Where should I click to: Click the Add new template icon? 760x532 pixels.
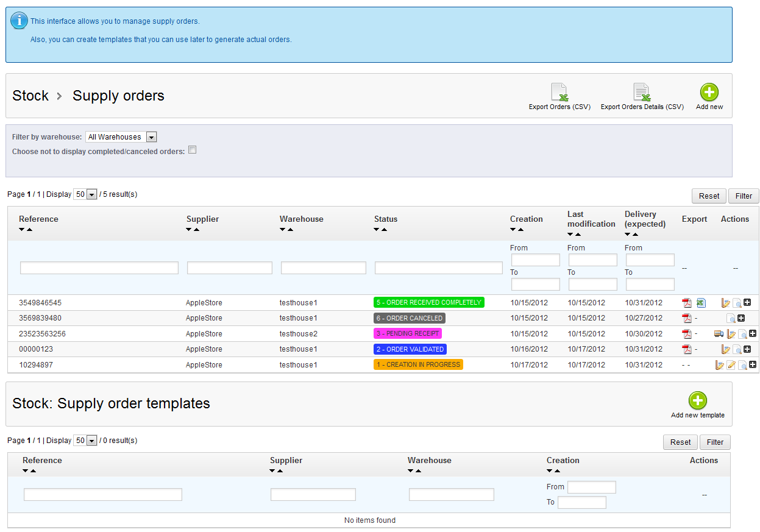(x=697, y=401)
